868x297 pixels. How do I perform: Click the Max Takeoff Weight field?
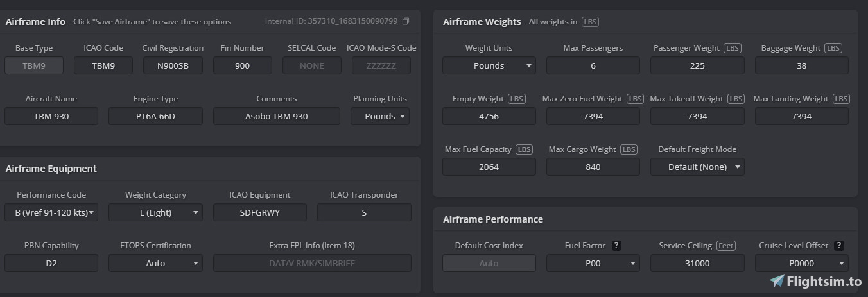[697, 116]
